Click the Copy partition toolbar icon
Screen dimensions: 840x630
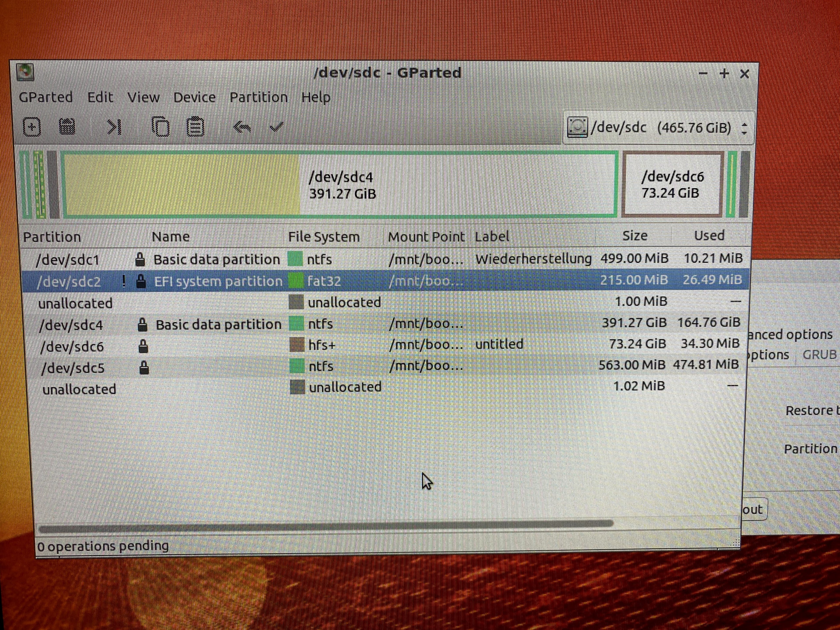(x=160, y=127)
